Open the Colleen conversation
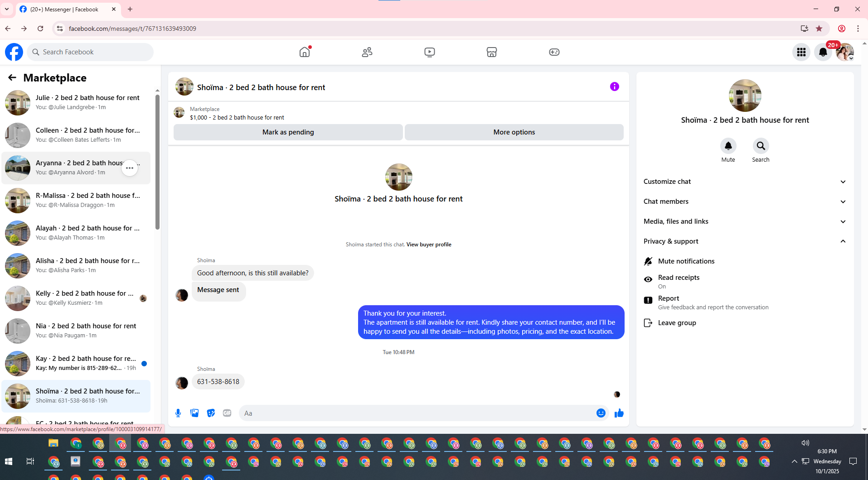The image size is (868, 480). point(76,135)
